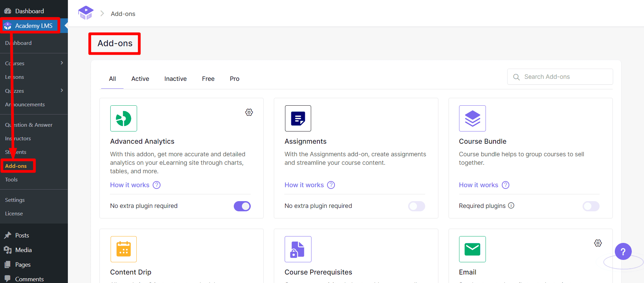Go to Tools submenu item
The height and width of the screenshot is (283, 644).
11,180
